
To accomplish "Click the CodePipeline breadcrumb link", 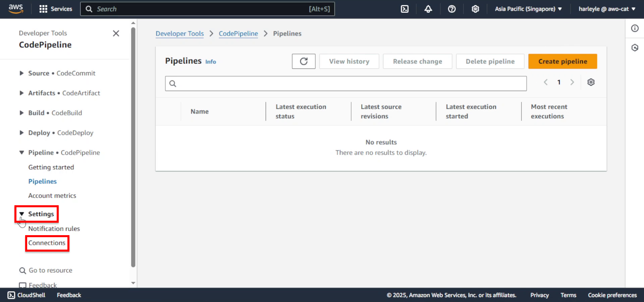I will pyautogui.click(x=238, y=34).
